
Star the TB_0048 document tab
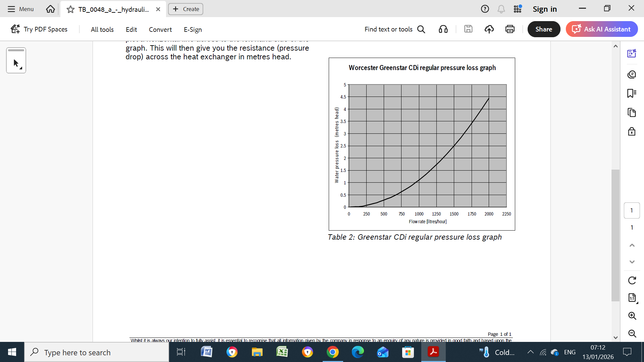[x=70, y=9]
